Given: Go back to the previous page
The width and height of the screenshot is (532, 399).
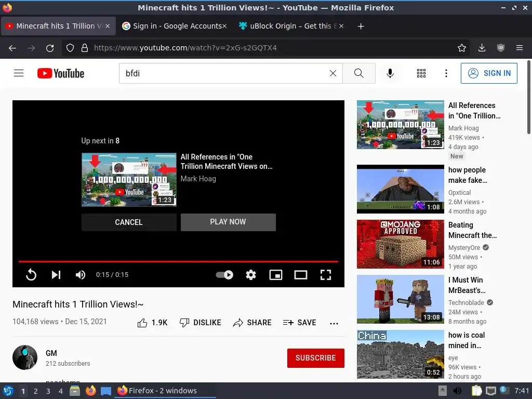Looking at the screenshot, I should [x=12, y=48].
